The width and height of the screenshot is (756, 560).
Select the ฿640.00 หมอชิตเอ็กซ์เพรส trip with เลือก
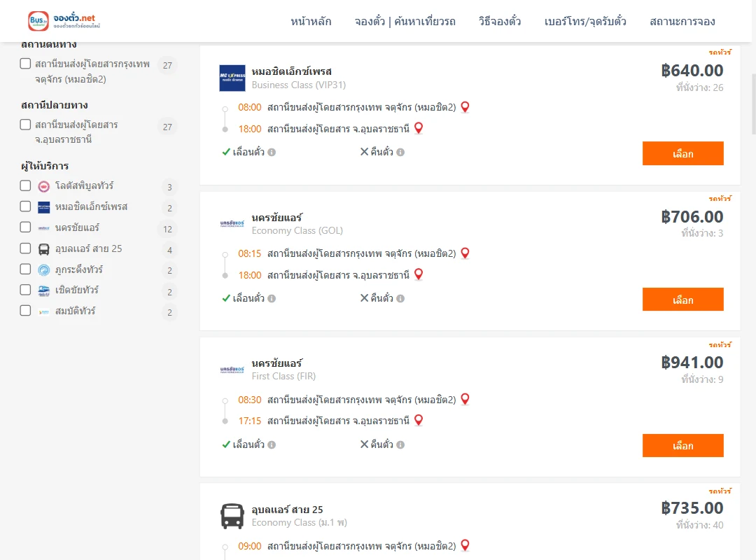[682, 153]
